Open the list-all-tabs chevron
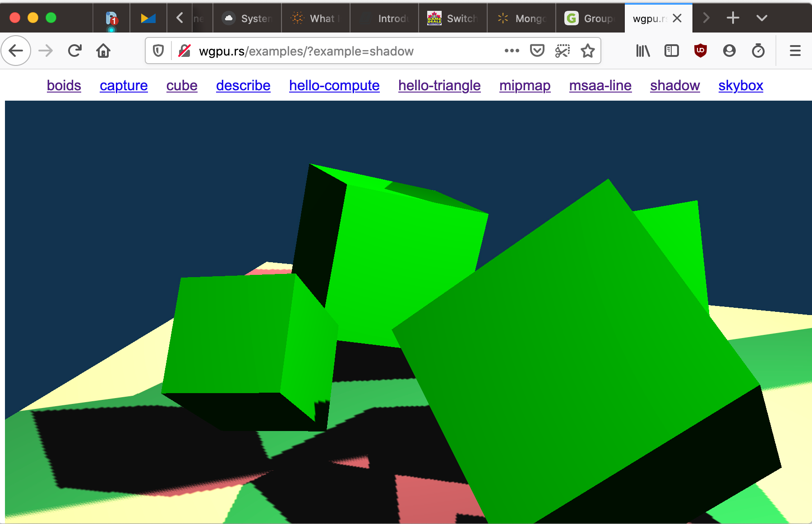The height and width of the screenshot is (524, 812). point(761,18)
